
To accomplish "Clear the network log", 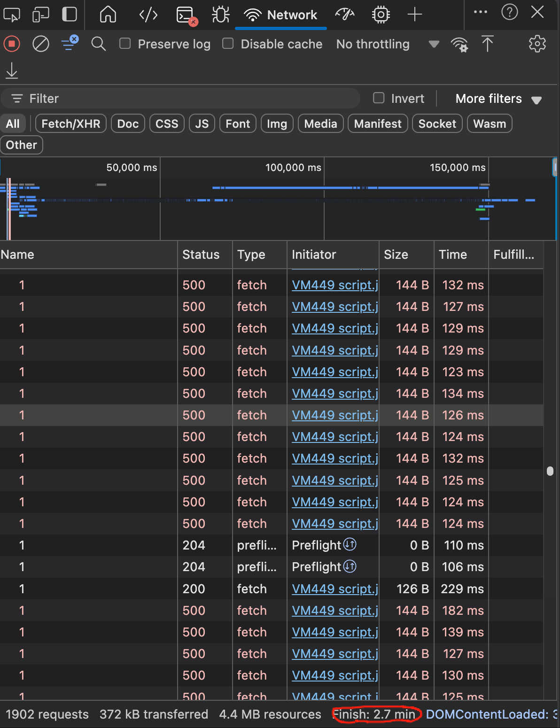I will tap(41, 44).
